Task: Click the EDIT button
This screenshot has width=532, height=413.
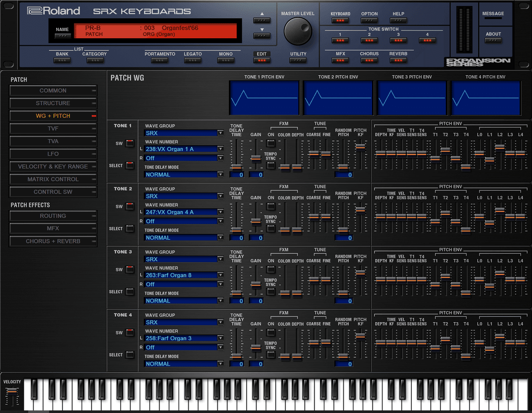Action: (262, 60)
